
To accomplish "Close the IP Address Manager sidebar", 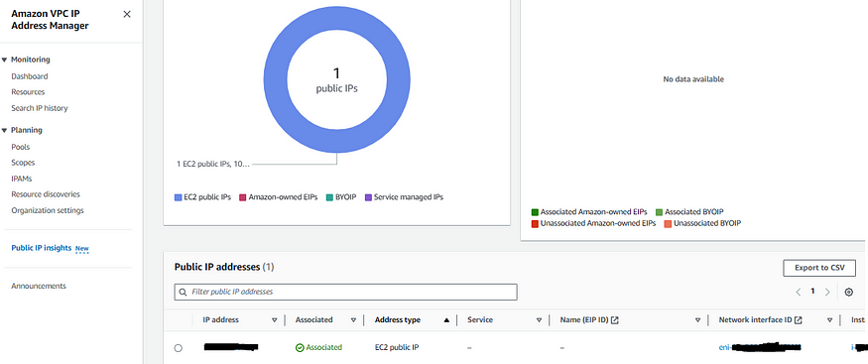I will pos(127,15).
